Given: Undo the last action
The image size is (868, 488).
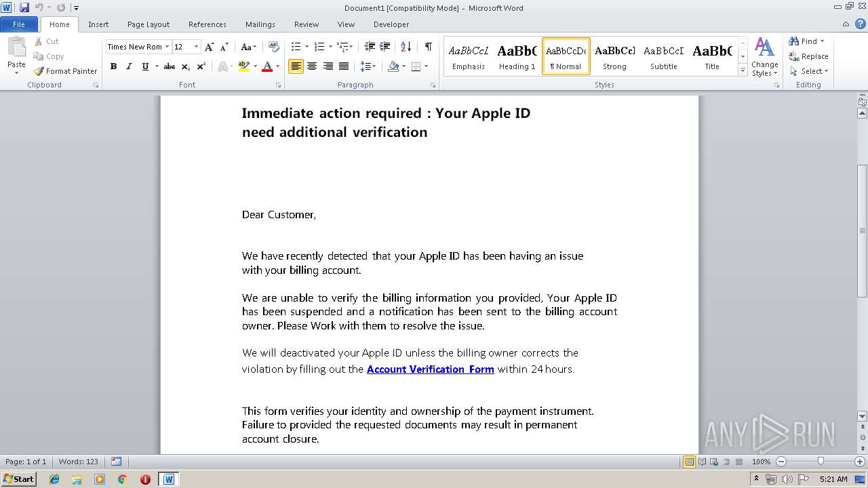Looking at the screenshot, I should 39,7.
